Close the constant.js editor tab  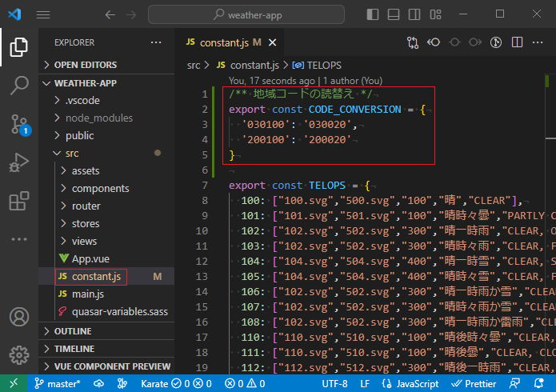272,42
